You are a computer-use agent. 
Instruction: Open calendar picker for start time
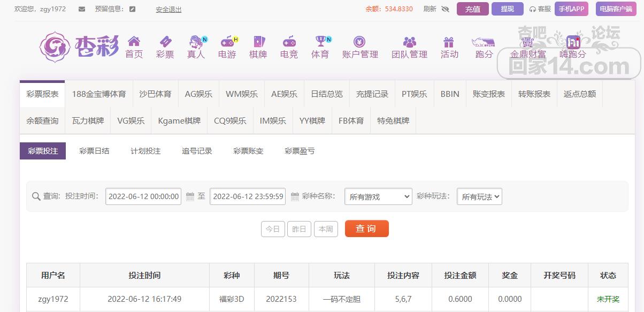coord(190,196)
